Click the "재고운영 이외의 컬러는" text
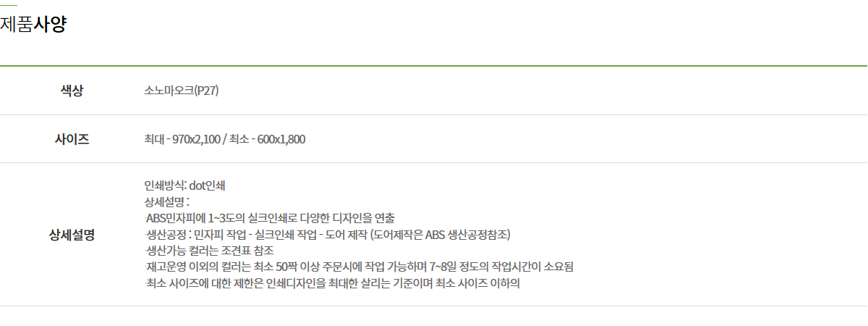 199,267
